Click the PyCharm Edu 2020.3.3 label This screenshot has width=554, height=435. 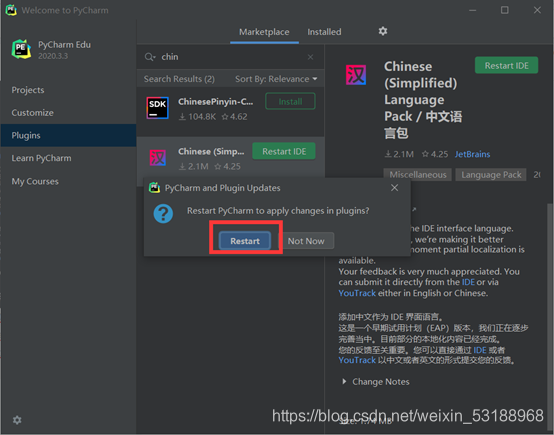pos(64,50)
